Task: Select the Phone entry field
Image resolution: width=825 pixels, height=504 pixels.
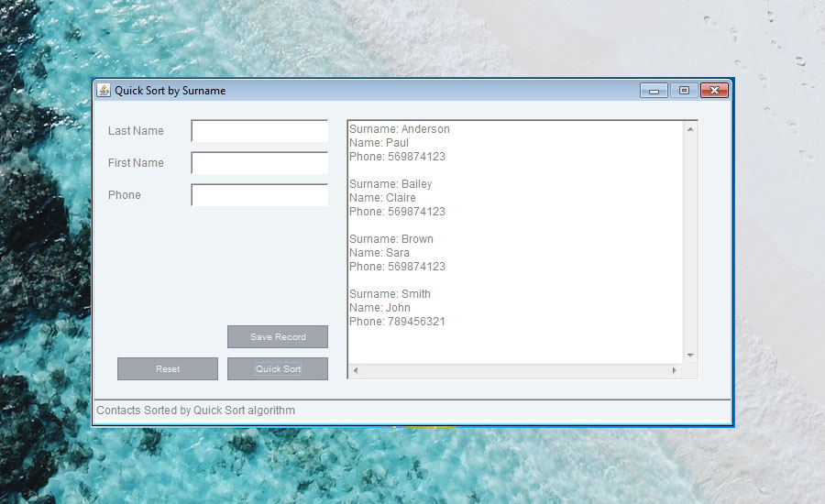Action: (x=259, y=195)
